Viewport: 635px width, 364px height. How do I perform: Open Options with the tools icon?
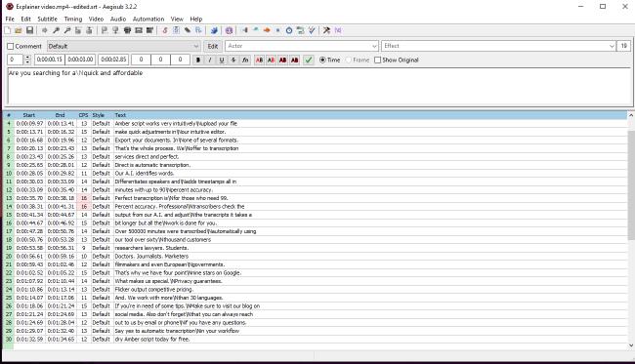point(326,30)
